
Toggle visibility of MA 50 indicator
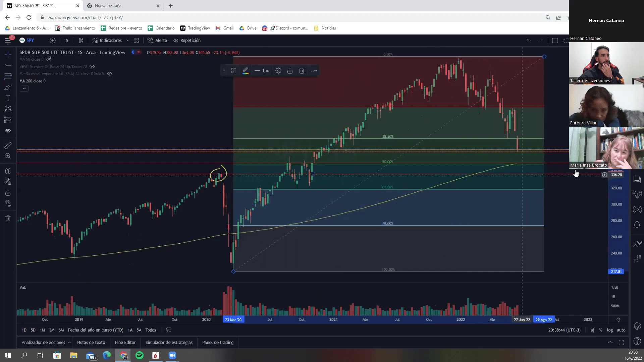pos(49,59)
